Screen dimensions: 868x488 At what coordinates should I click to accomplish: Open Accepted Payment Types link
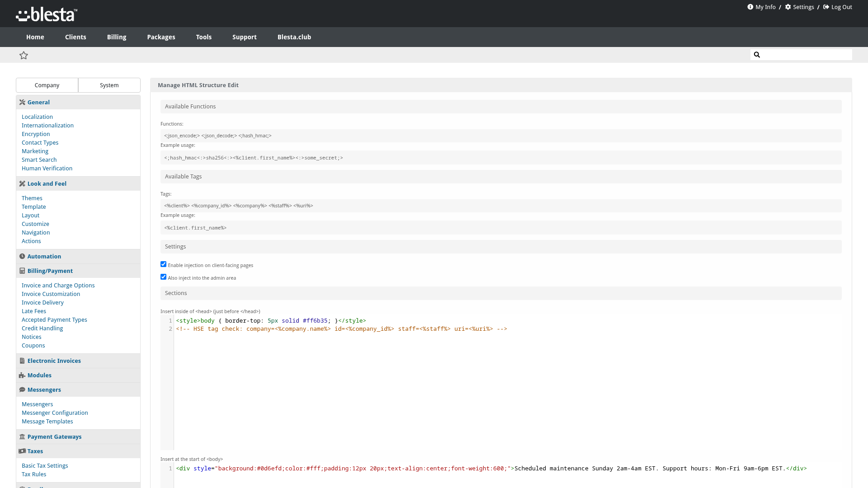pos(54,319)
